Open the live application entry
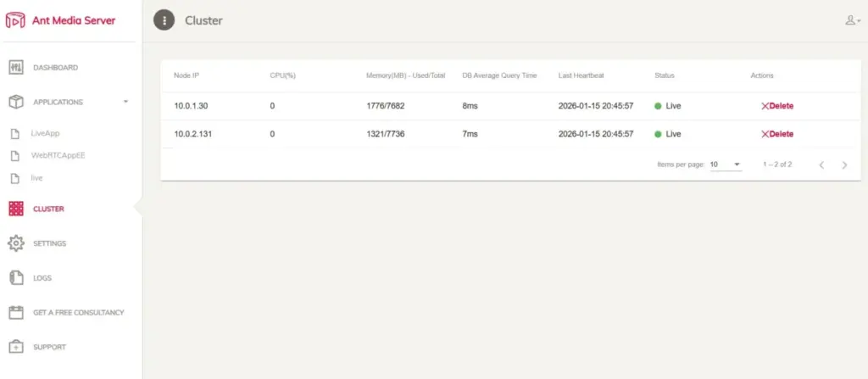 pyautogui.click(x=36, y=178)
